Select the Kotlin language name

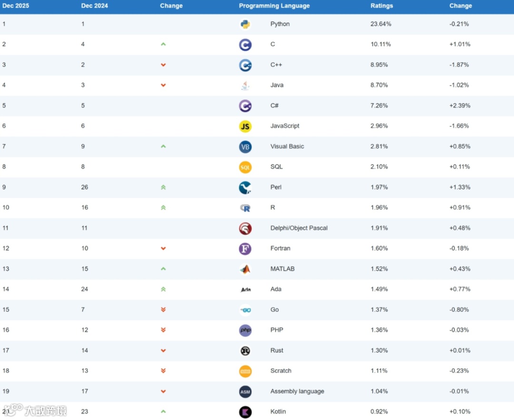(x=278, y=411)
